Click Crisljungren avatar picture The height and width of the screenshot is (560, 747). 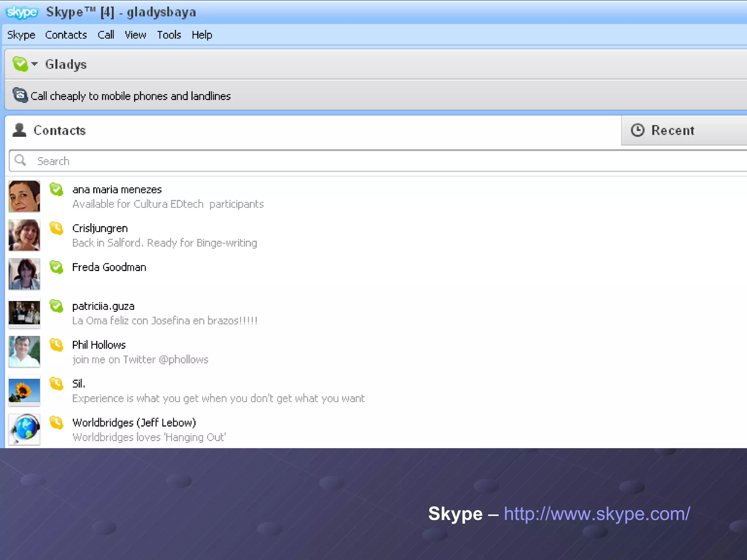click(x=24, y=235)
